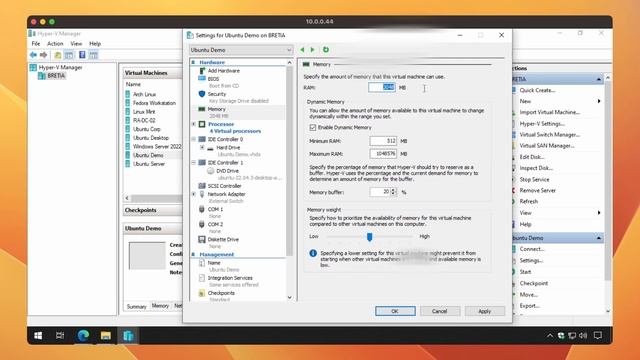Switch to the Summary tab
The height and width of the screenshot is (360, 640).
(136, 307)
